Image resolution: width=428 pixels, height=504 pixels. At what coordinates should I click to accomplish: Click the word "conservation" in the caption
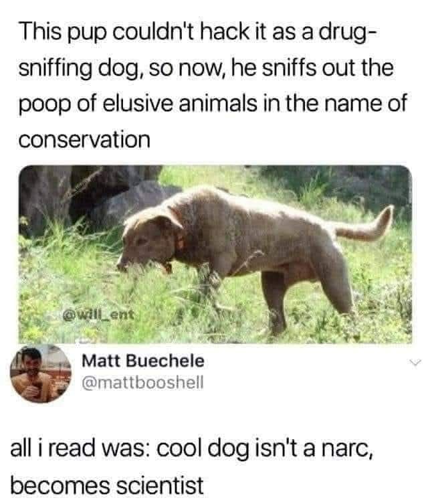point(84,139)
